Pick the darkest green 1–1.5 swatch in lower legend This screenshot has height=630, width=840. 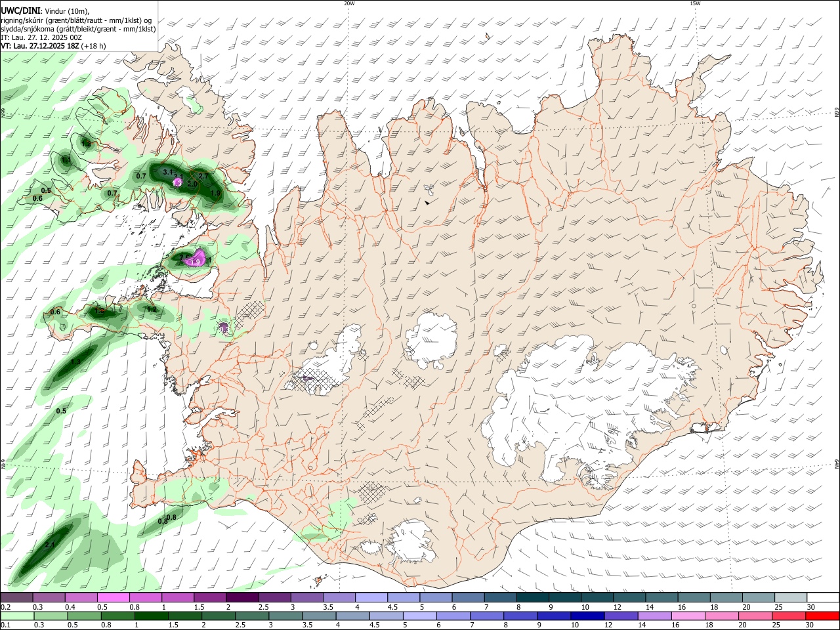coord(152,616)
